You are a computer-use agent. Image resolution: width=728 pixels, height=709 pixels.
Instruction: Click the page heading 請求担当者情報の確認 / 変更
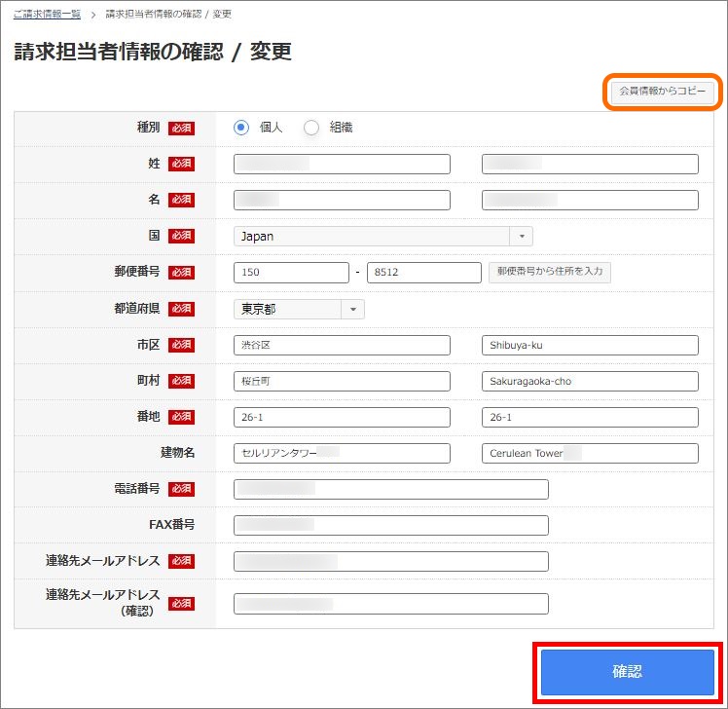pyautogui.click(x=153, y=51)
